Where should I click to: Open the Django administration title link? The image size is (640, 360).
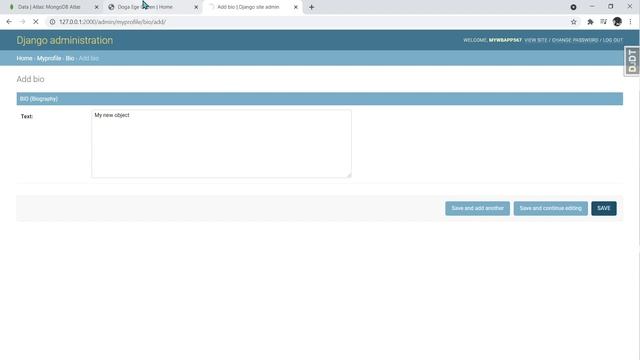(x=64, y=40)
